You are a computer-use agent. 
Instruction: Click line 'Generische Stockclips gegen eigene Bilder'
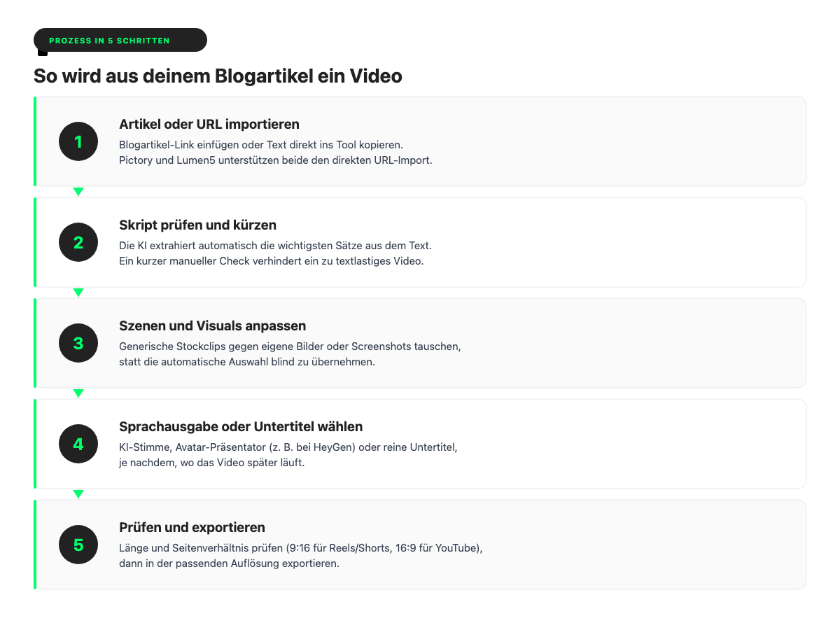pos(290,346)
